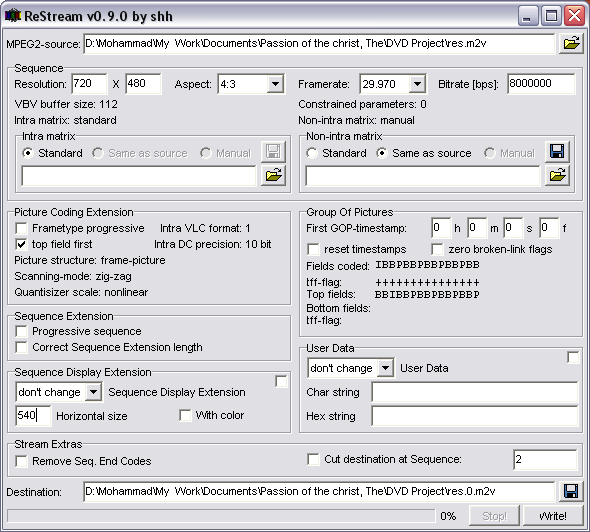Click Destination save disk icon
This screenshot has height=532, width=590.
pos(571,491)
